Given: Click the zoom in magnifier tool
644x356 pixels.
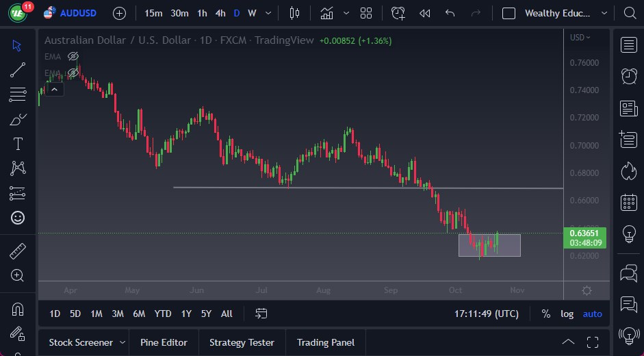Looking at the screenshot, I should click(x=18, y=275).
